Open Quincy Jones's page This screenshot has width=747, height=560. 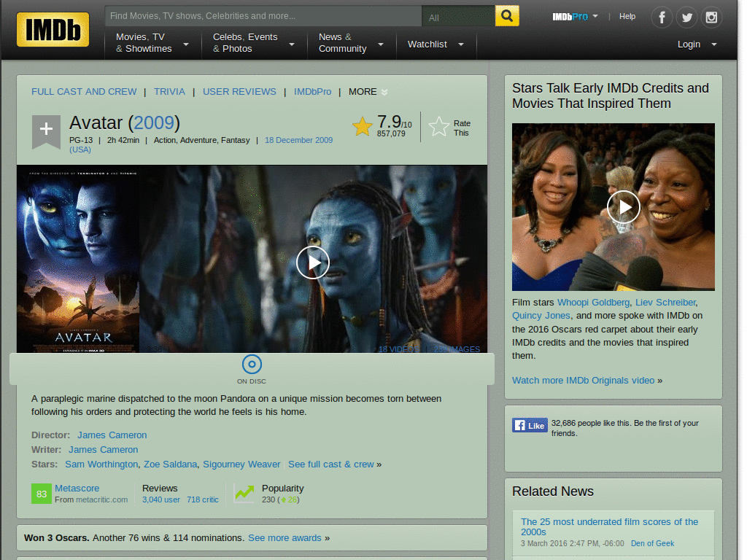(541, 315)
